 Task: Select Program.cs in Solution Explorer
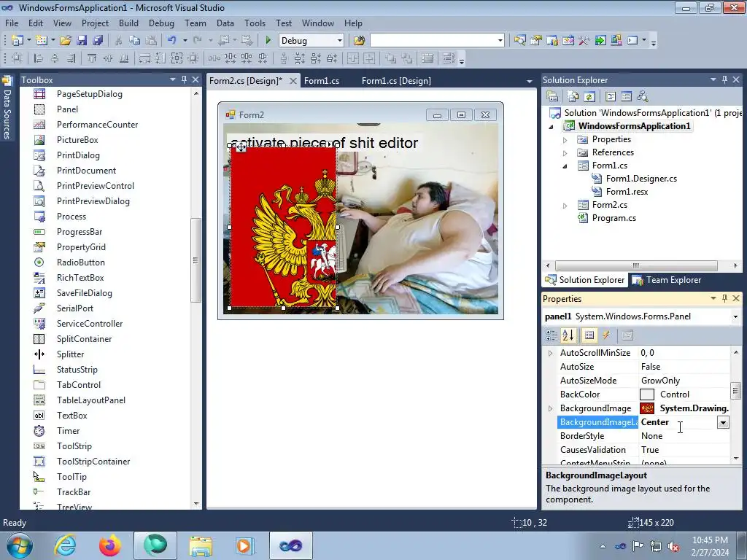[x=614, y=218]
